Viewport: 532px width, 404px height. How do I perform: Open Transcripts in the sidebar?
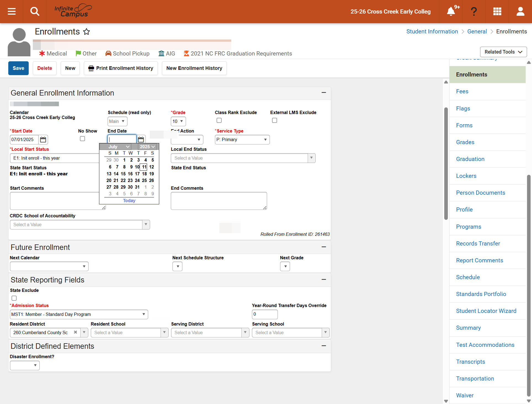click(x=470, y=362)
